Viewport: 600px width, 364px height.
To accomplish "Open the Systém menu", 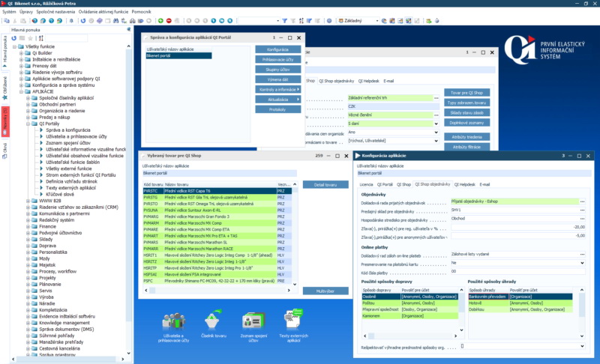I will tap(9, 12).
